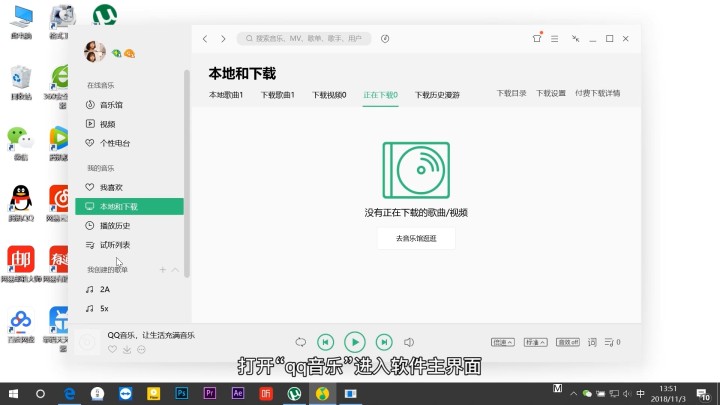
Task: Switch to the 下载历史漫游 tab
Action: coord(437,95)
